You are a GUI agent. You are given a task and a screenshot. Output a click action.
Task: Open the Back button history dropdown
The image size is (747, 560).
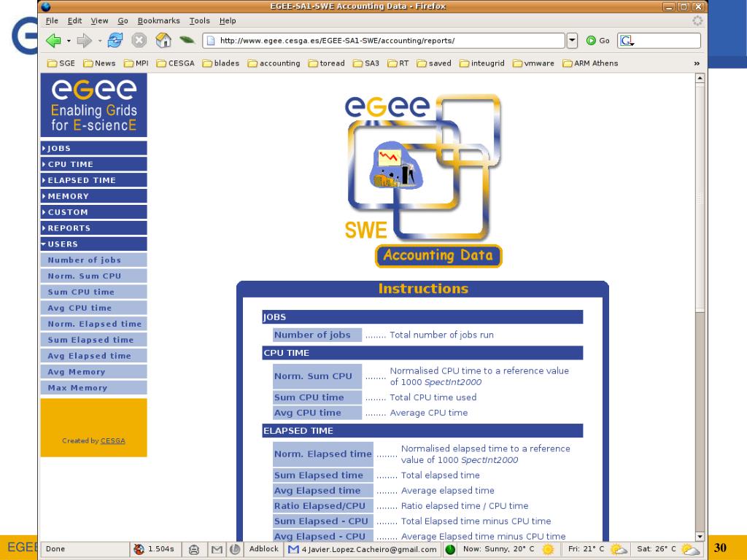pyautogui.click(x=69, y=41)
